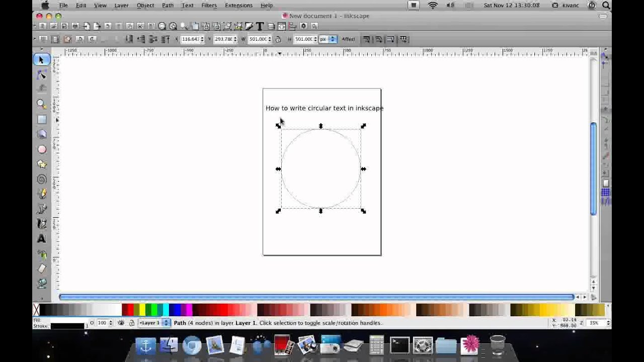Open the px units dropdown
644x362 pixels.
point(328,39)
